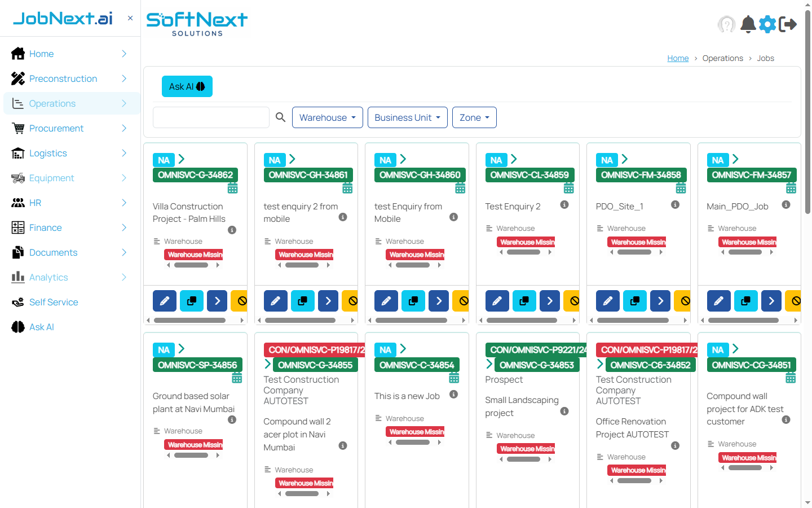The width and height of the screenshot is (812, 508).
Task: Duplicate OMNISVC-GH-34861 with the copy icon
Action: (x=302, y=300)
